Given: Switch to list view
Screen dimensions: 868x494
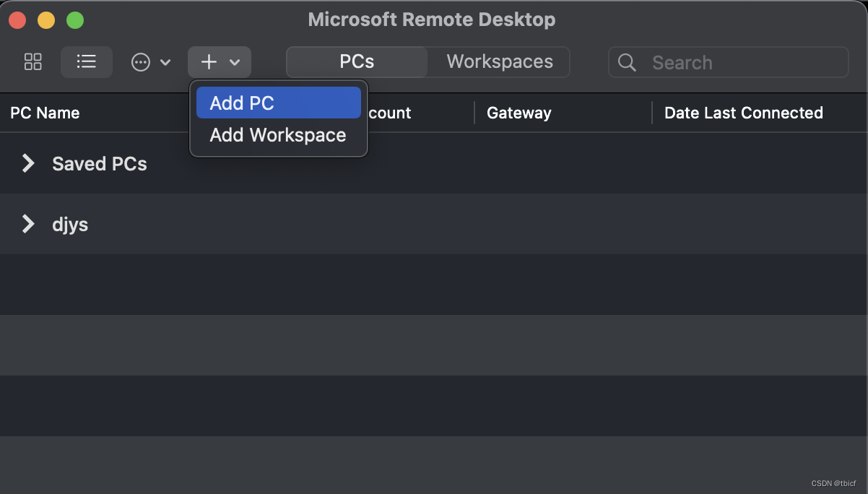Looking at the screenshot, I should click(87, 62).
